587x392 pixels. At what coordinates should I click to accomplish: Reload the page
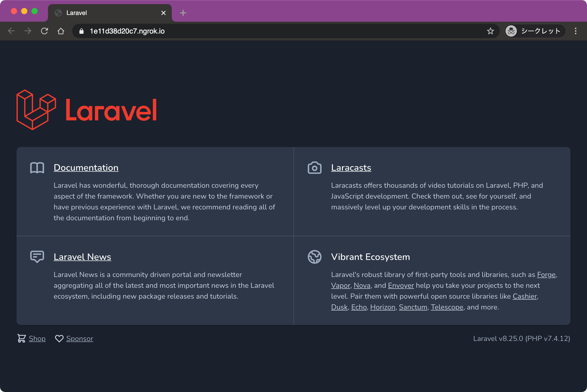[44, 31]
